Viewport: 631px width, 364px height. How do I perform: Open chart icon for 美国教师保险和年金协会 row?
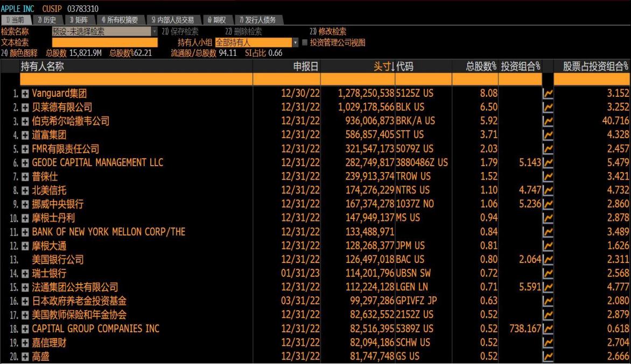point(548,315)
